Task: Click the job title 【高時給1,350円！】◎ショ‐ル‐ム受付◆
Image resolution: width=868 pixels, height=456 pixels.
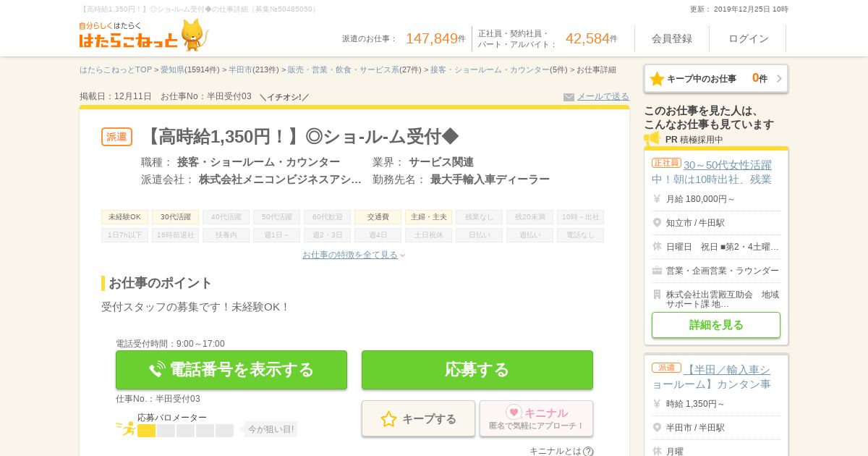Action: coord(301,137)
